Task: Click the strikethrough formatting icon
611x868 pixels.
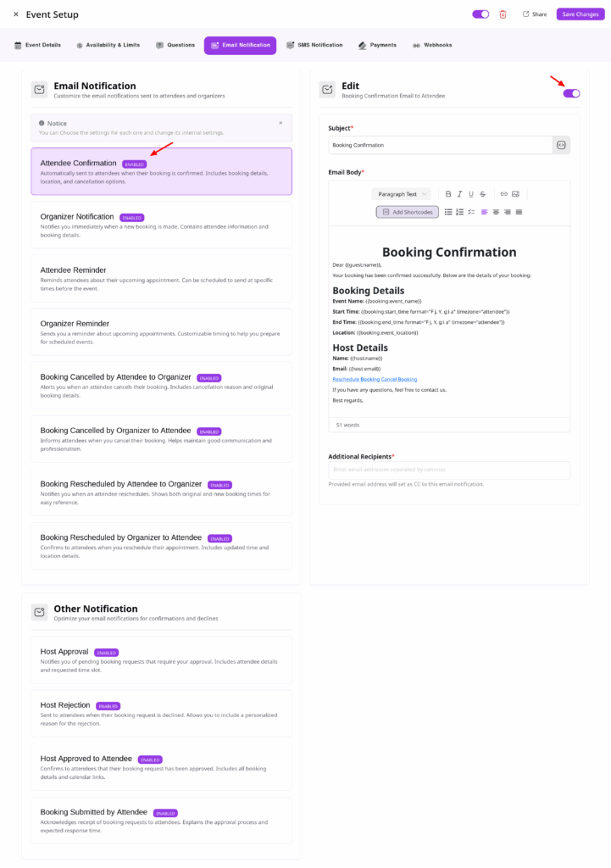Action: (482, 194)
